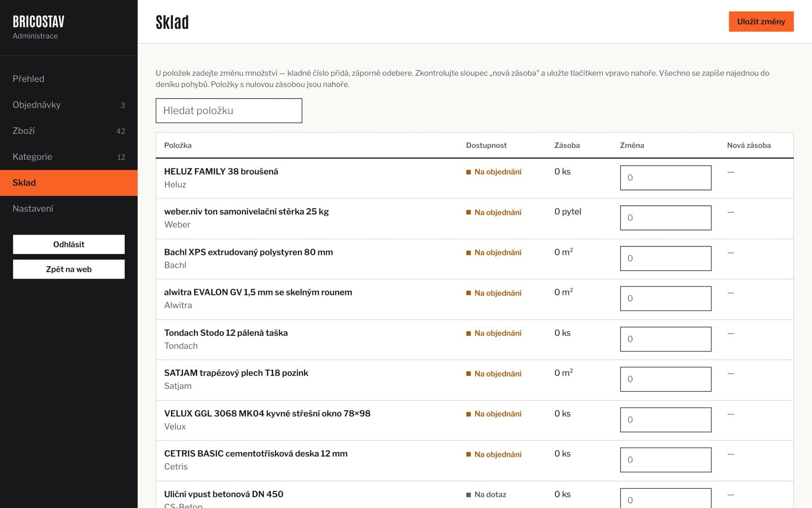Click Změna field for CETRIS BASIC deska

665,460
